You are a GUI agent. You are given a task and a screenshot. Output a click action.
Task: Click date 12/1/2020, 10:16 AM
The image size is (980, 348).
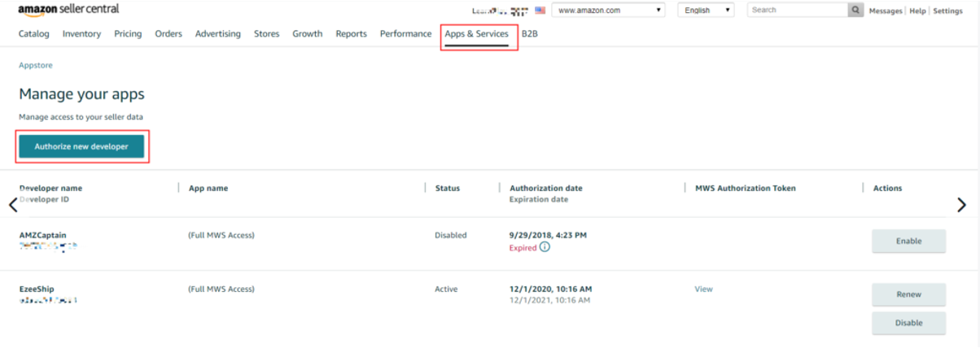click(x=551, y=289)
